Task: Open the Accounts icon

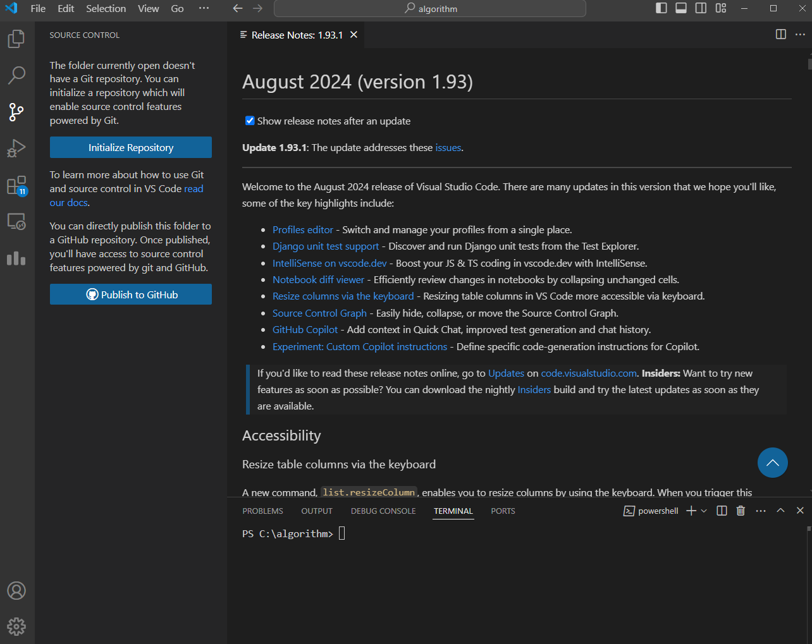Action: coord(16,590)
